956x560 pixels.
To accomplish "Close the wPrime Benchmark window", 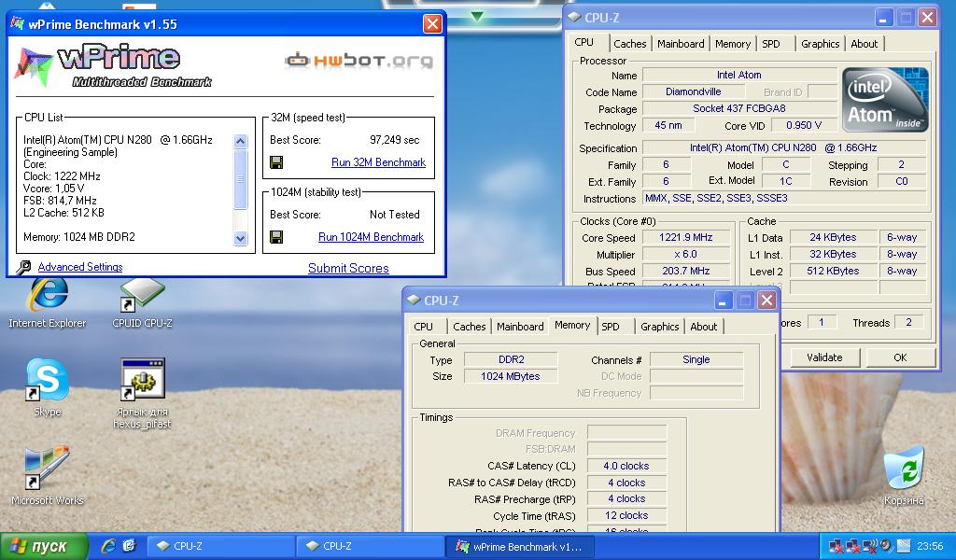I will coord(432,23).
